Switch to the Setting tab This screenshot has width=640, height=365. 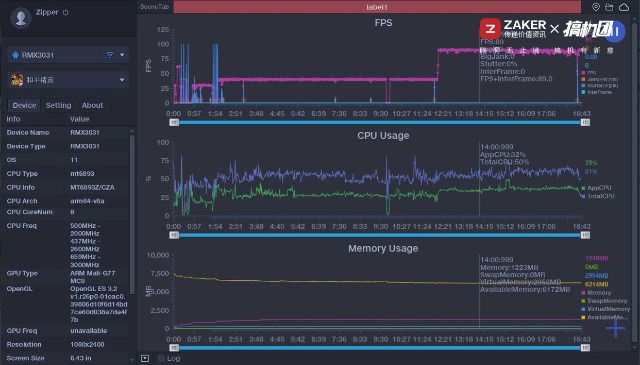click(58, 105)
